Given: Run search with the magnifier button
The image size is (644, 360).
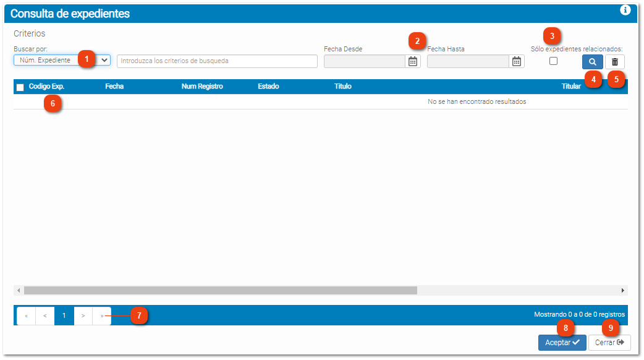Looking at the screenshot, I should tap(592, 62).
